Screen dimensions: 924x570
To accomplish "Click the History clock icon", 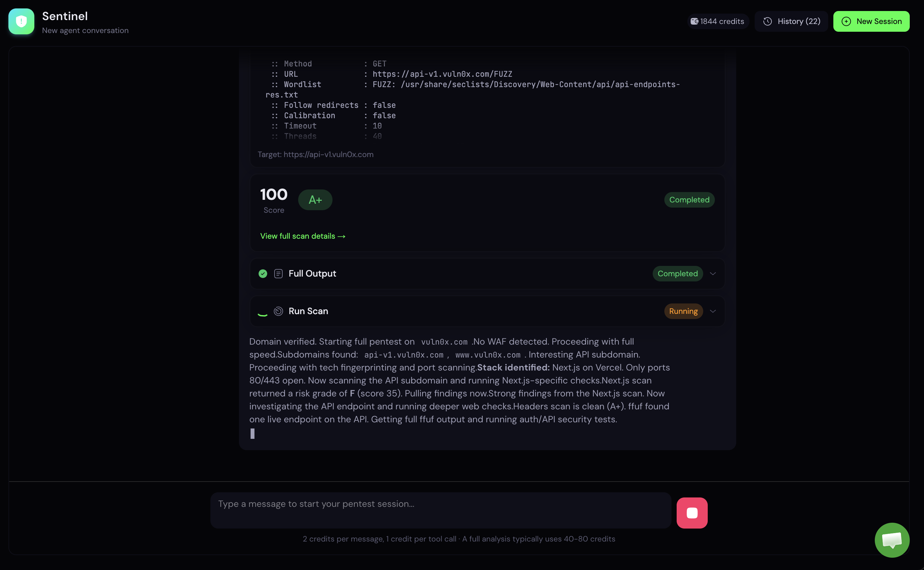I will coord(768,21).
